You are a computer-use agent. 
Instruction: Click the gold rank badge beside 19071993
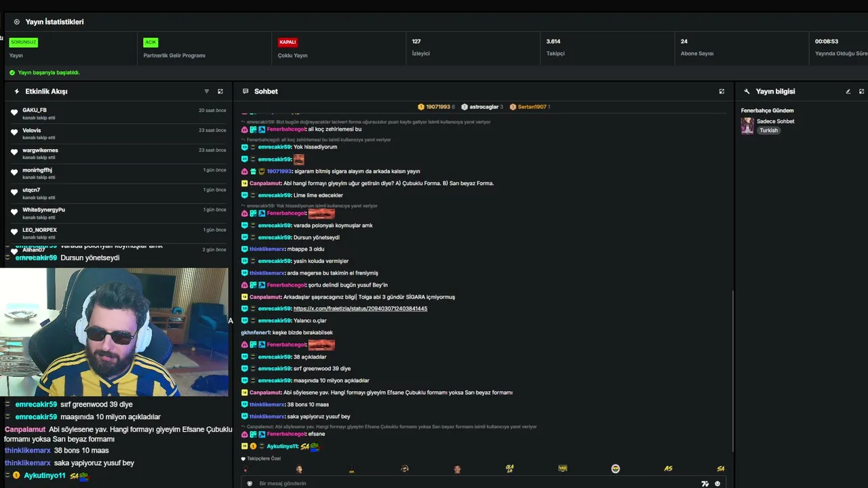(x=421, y=107)
